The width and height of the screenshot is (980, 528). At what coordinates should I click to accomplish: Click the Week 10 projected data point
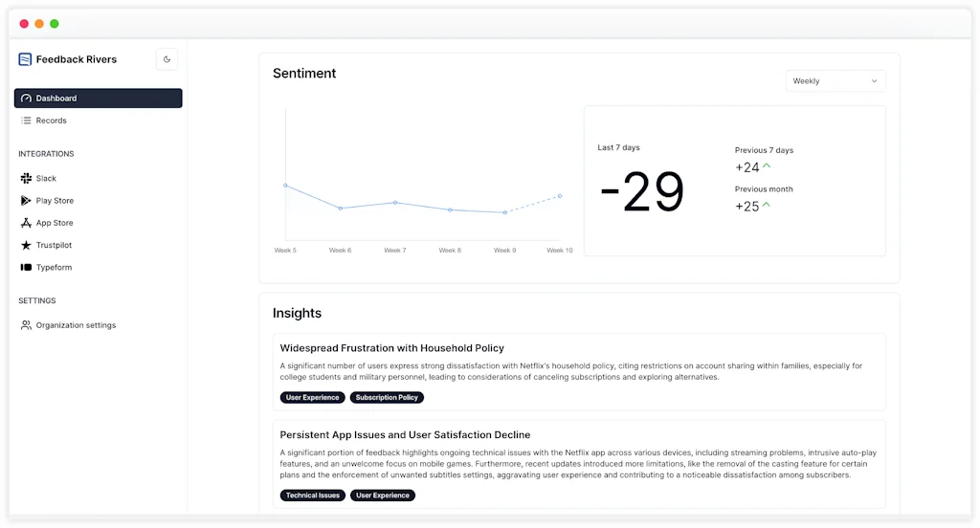click(x=559, y=196)
